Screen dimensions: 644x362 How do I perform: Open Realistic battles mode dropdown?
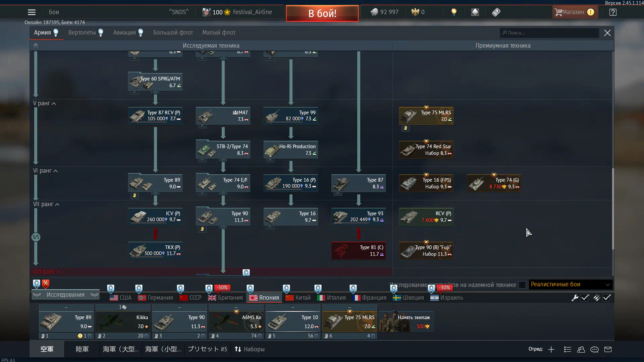tap(571, 285)
